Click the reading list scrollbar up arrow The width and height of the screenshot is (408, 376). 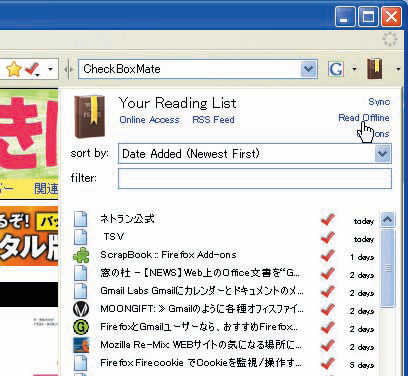pyautogui.click(x=387, y=219)
